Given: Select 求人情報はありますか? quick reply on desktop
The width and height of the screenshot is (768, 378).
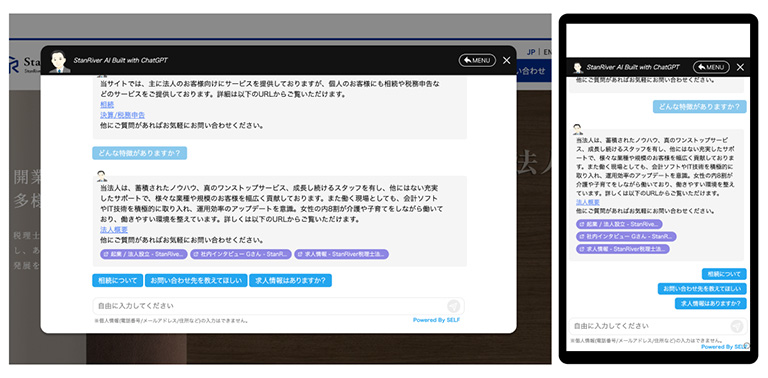Looking at the screenshot, I should click(x=290, y=281).
